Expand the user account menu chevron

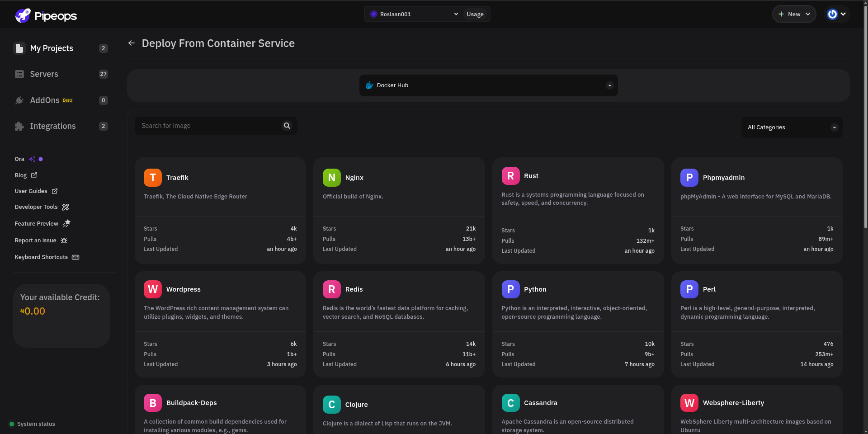(843, 14)
